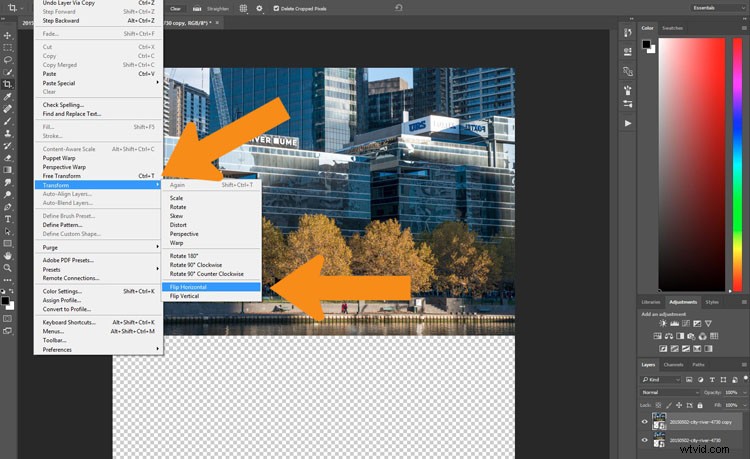
Task: Toggle Delete Cropped Pixels checkbox
Action: (276, 8)
